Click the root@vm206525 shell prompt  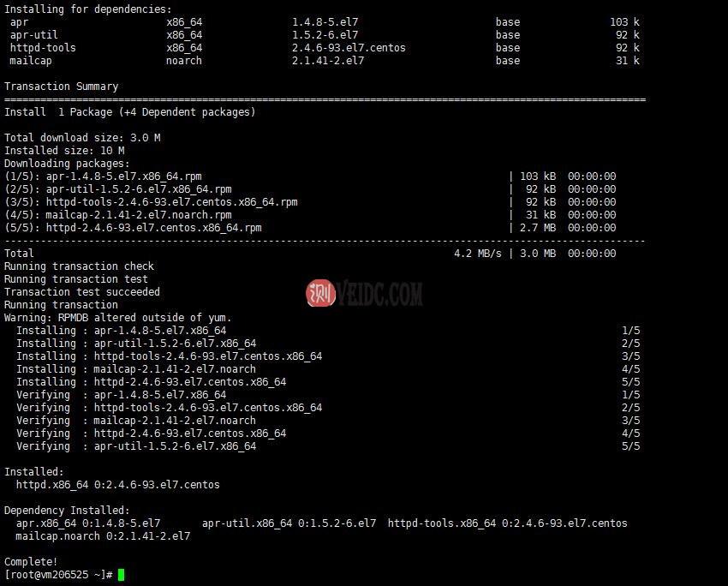51,574
